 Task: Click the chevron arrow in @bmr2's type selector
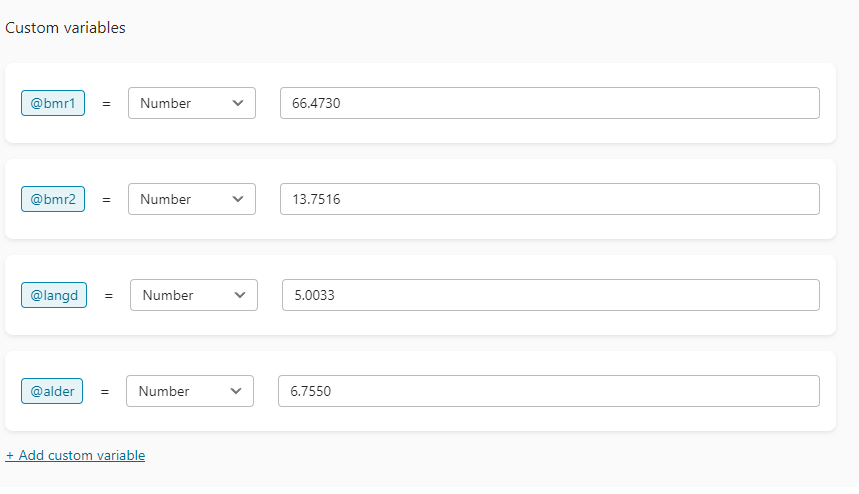238,199
